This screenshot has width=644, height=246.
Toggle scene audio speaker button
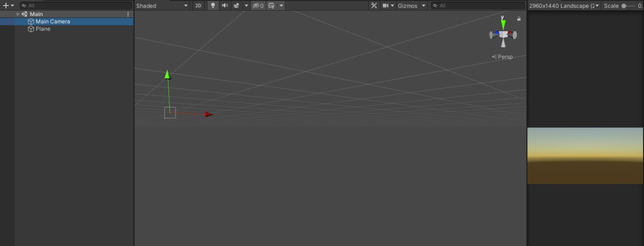pyautogui.click(x=225, y=6)
